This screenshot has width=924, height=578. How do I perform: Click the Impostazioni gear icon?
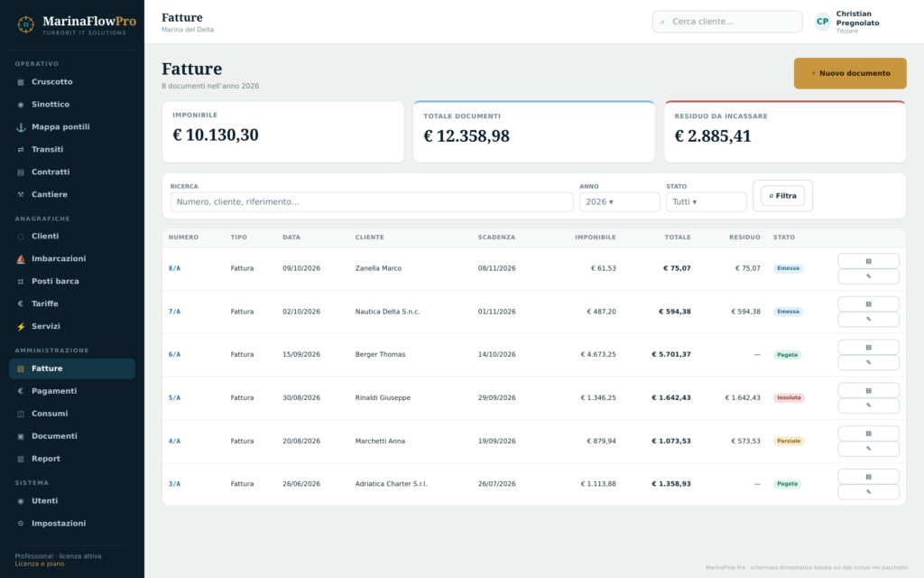pyautogui.click(x=21, y=524)
